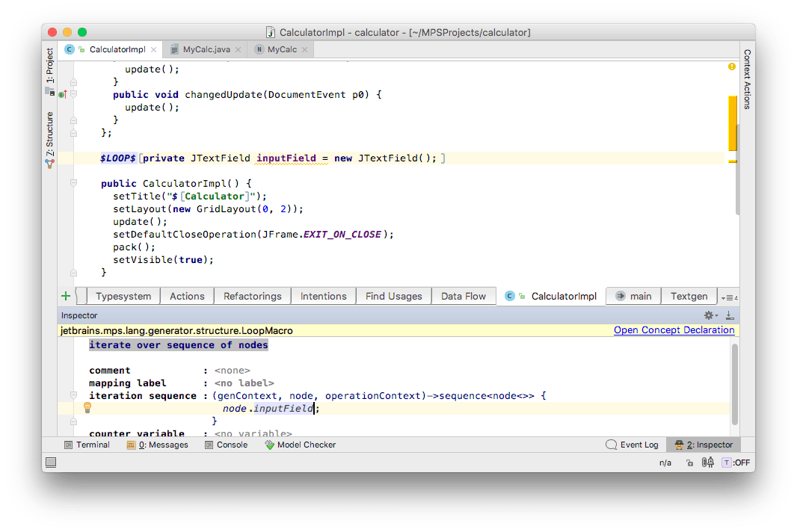797x532 pixels.
Task: Click the intention lightbulb icon
Action: pos(87,408)
